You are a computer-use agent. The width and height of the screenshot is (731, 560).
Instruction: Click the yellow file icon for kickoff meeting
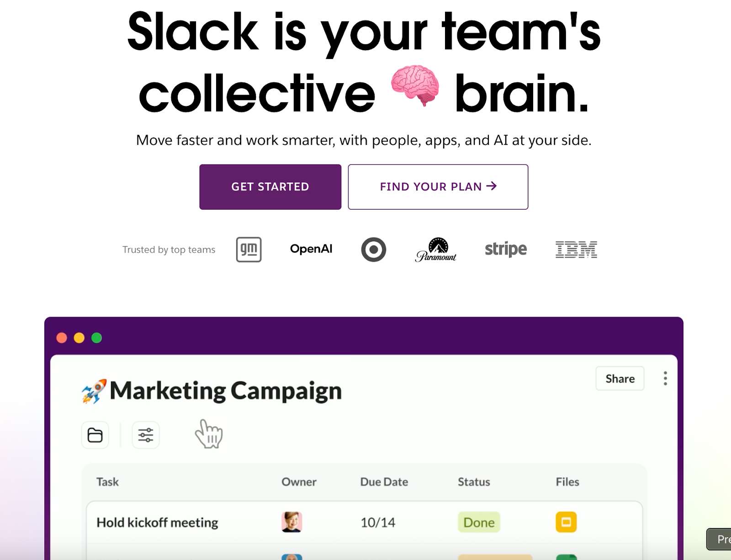click(567, 522)
